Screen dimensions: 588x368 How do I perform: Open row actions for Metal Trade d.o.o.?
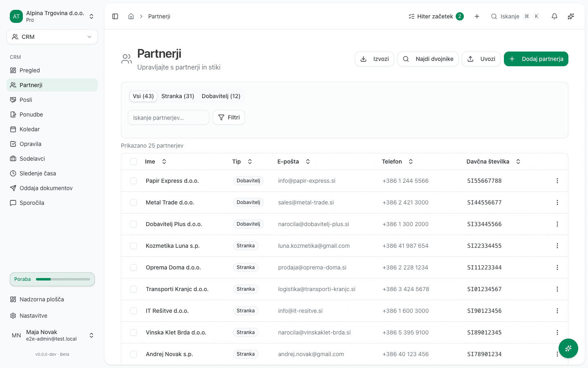557,202
